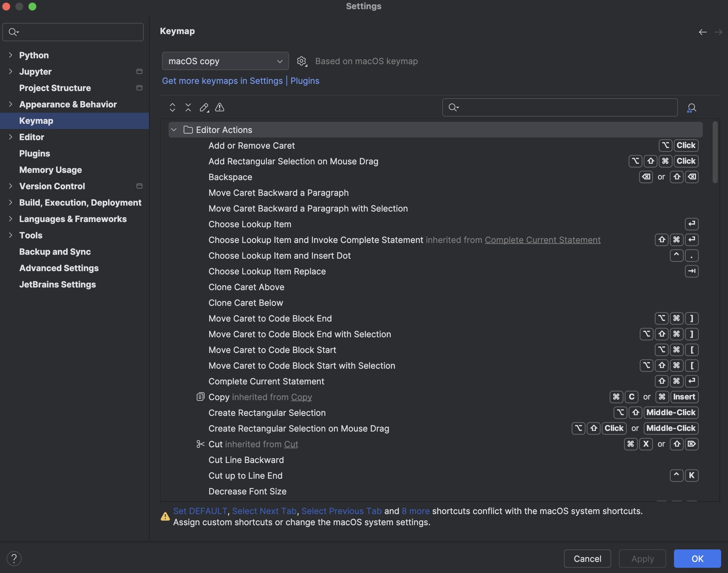Collapse the Editor Actions group

tap(174, 129)
